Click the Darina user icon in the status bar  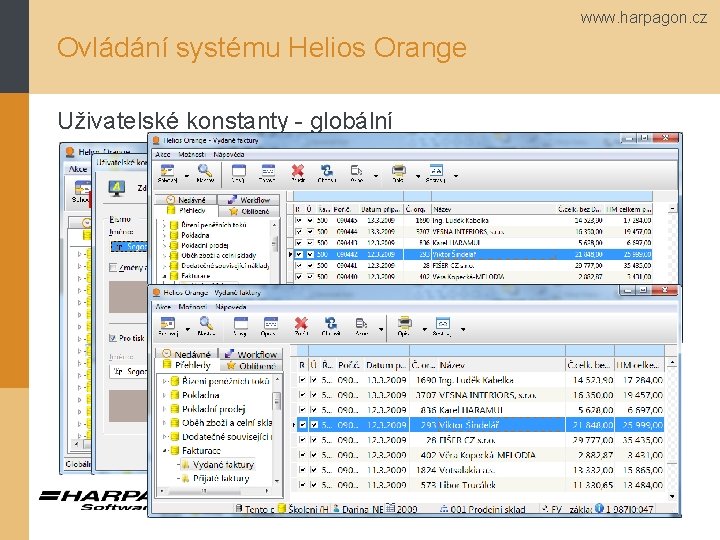point(337,509)
